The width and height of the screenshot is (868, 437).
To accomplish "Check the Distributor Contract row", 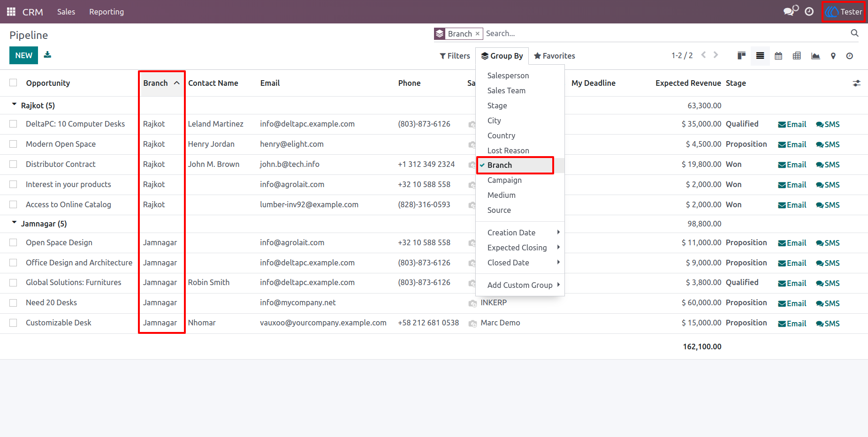I will pyautogui.click(x=13, y=164).
